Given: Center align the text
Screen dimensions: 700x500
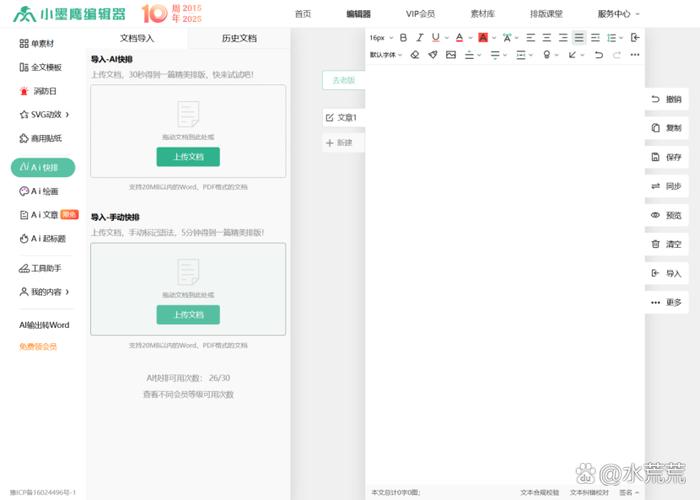Looking at the screenshot, I should pos(546,38).
